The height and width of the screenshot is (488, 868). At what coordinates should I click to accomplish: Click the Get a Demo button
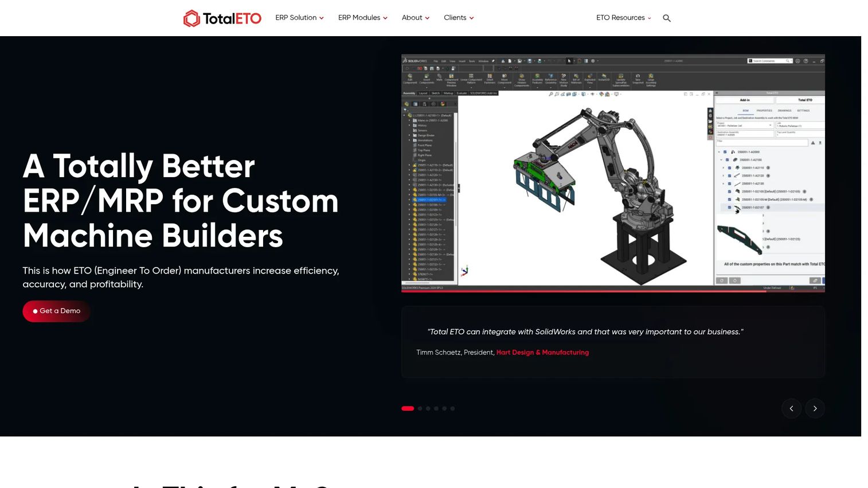(56, 311)
